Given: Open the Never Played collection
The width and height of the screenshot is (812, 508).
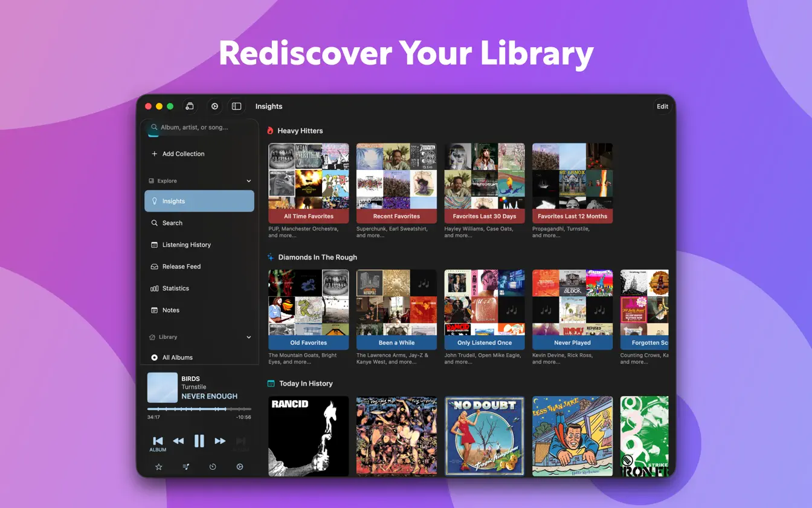Looking at the screenshot, I should [x=572, y=310].
